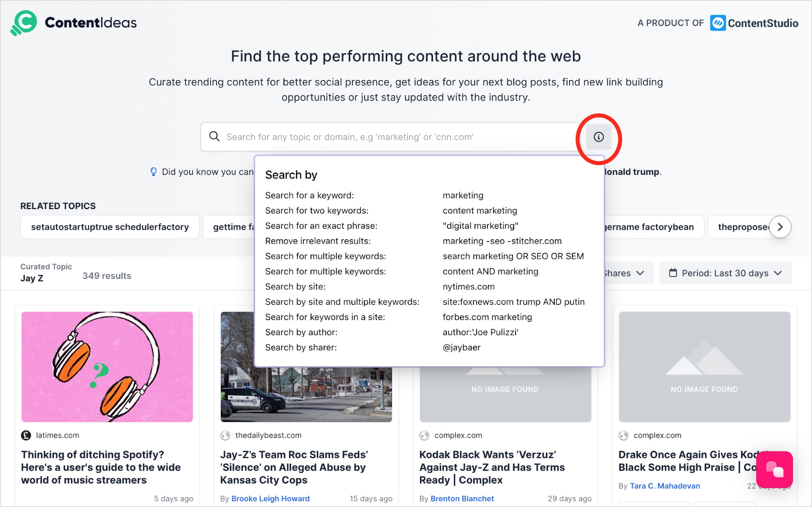
Task: Click the search magnifier icon
Action: coord(214,137)
